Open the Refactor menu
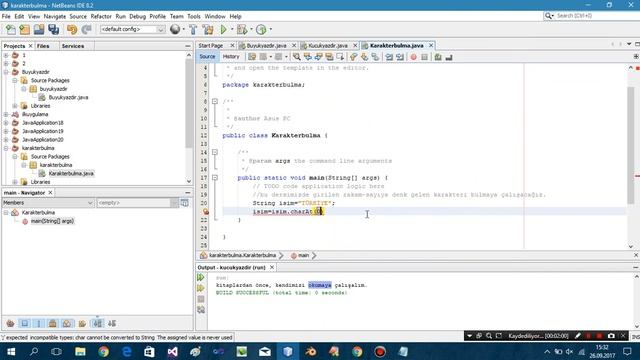 pos(101,16)
